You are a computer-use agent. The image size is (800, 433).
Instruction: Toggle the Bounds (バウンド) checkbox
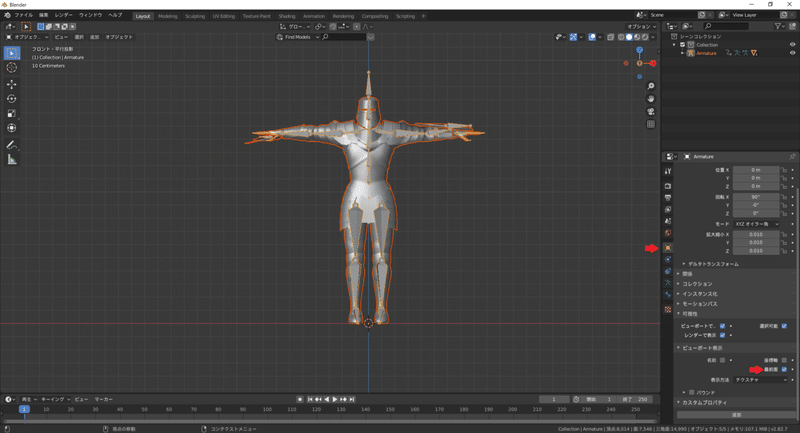[x=692, y=392]
